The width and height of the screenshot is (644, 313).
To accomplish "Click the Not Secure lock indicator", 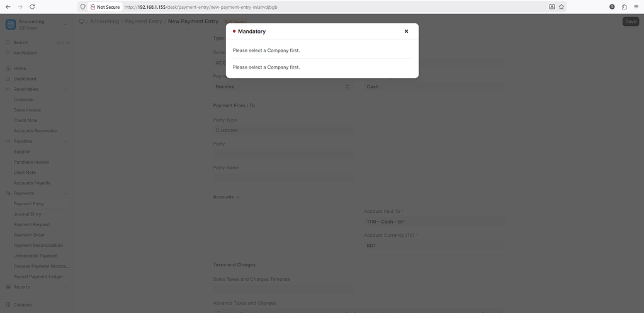I will click(105, 6).
